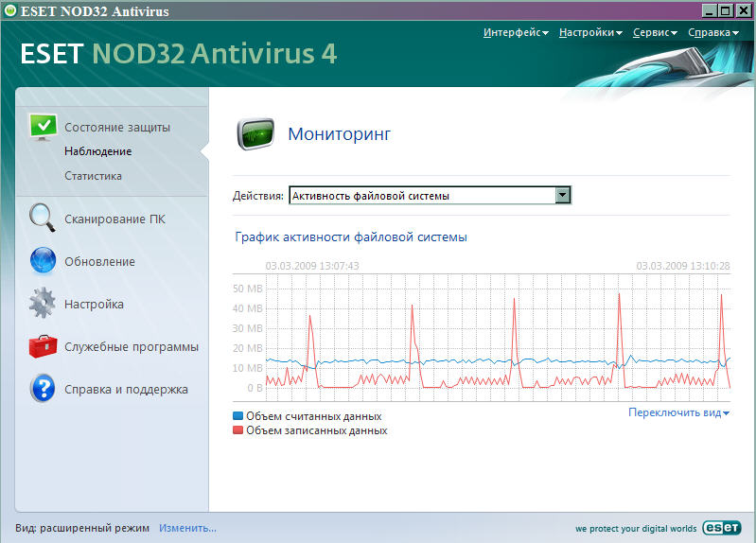This screenshot has width=756, height=543.
Task: Close the ESET NOD32 window
Action: coord(744,10)
